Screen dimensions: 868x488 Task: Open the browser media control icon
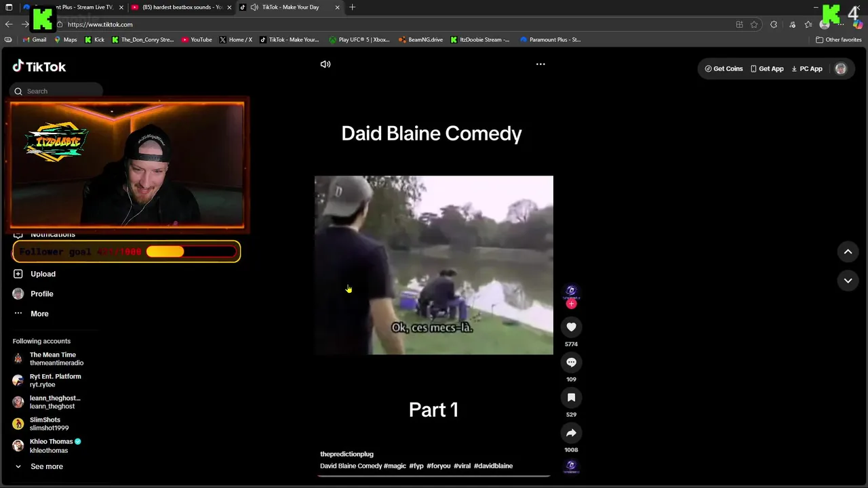(x=791, y=24)
